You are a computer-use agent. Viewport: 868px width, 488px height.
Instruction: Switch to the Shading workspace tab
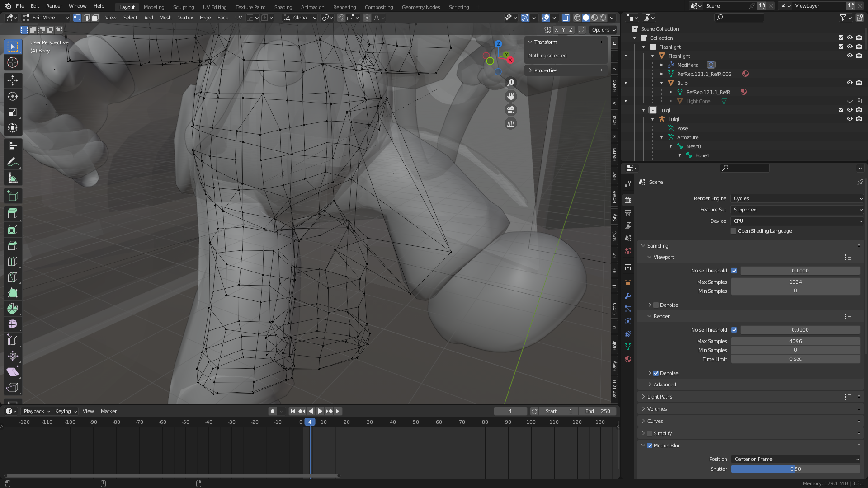click(x=283, y=7)
